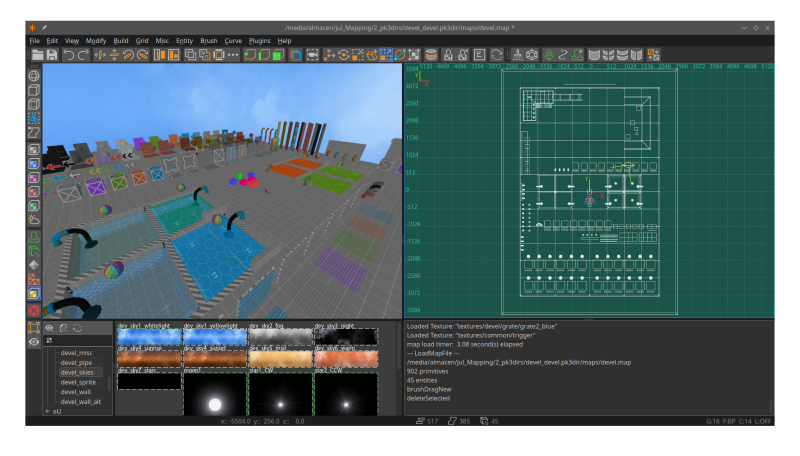This screenshot has width=800, height=456.
Task: Toggle the highlighted yellow square sidebar button
Action: coord(33,294)
